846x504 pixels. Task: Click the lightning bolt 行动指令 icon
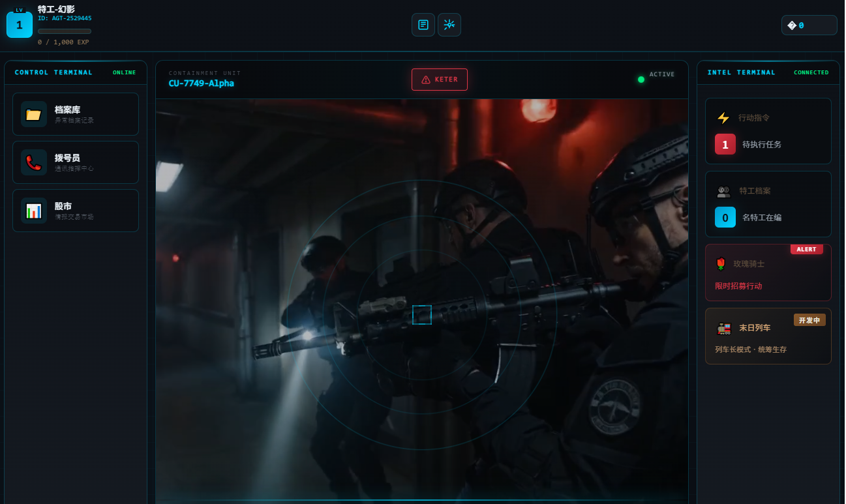pos(723,118)
